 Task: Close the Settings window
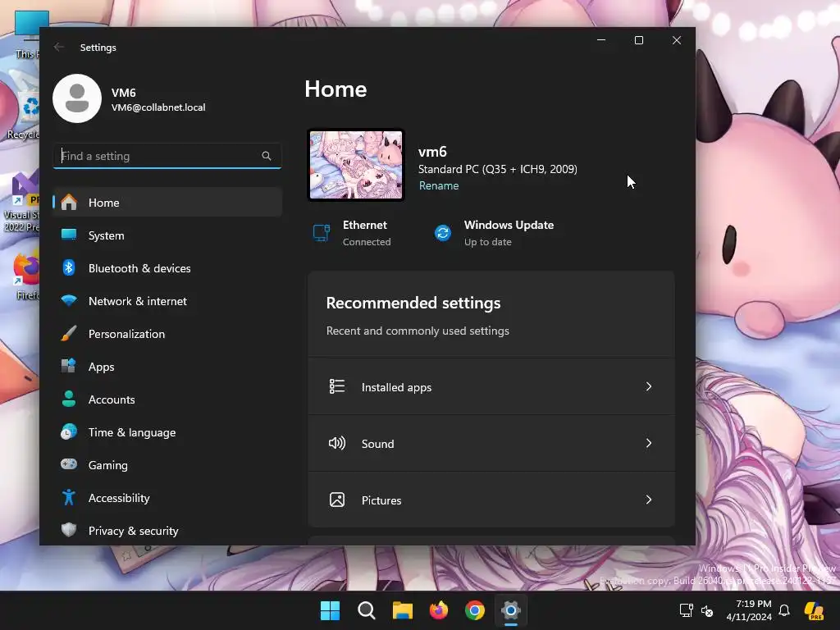point(677,40)
